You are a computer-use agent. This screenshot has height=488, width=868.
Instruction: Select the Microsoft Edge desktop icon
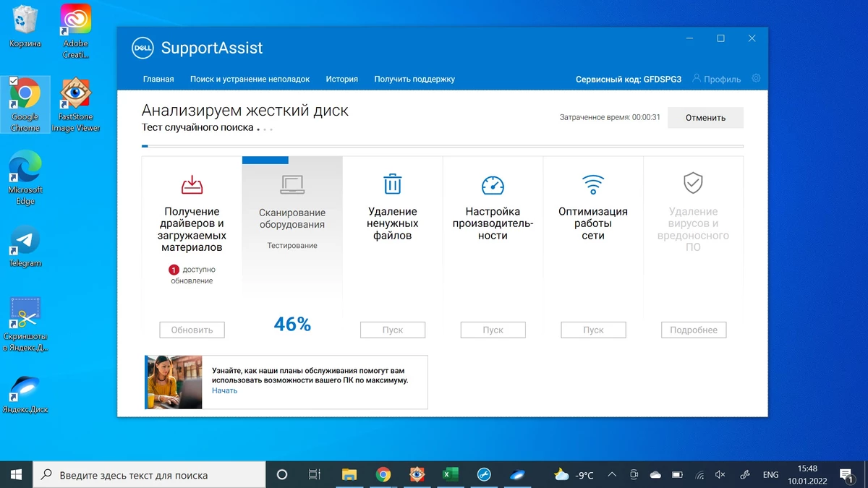pos(25,179)
